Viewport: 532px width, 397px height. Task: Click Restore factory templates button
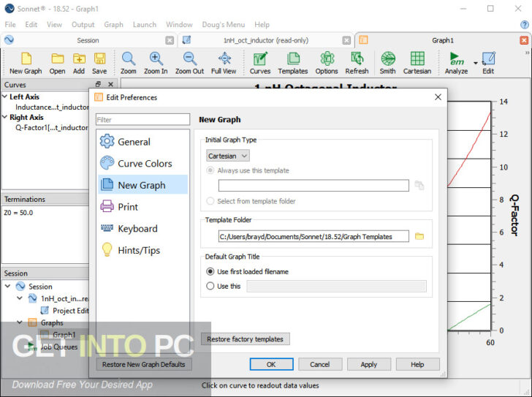tap(246, 339)
